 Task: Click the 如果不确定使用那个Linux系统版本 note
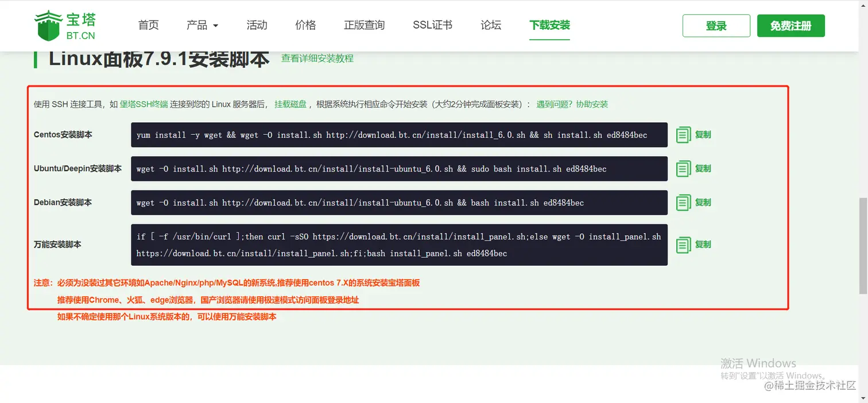166,317
